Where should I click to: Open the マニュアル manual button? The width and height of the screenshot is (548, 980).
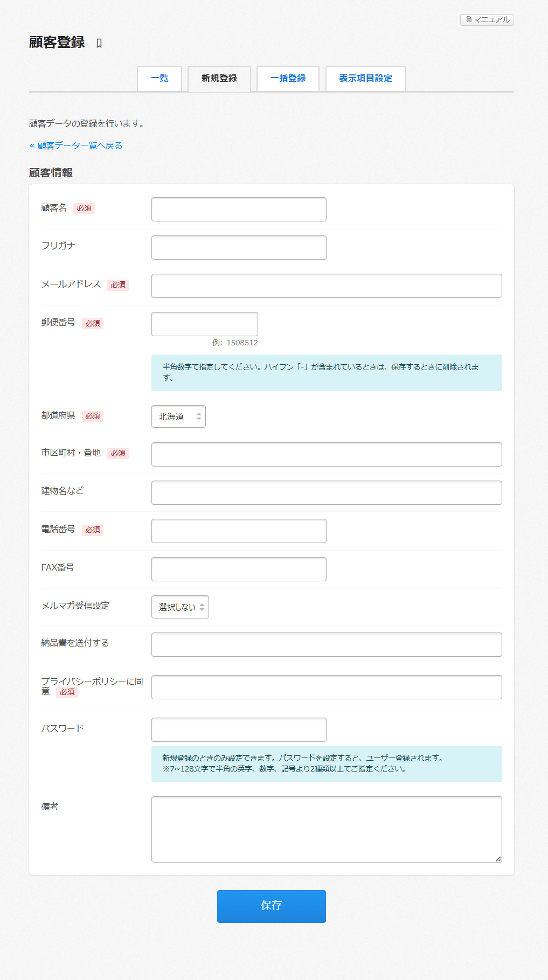[487, 20]
